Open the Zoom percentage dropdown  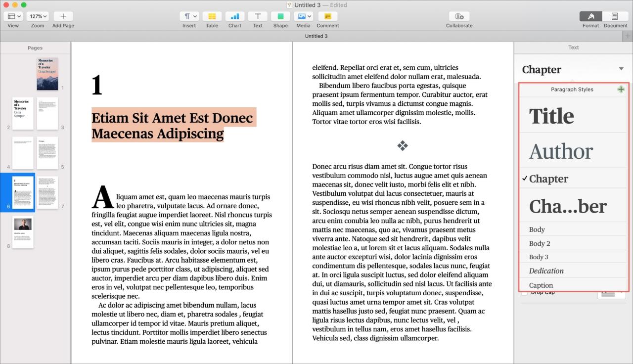pyautogui.click(x=37, y=16)
